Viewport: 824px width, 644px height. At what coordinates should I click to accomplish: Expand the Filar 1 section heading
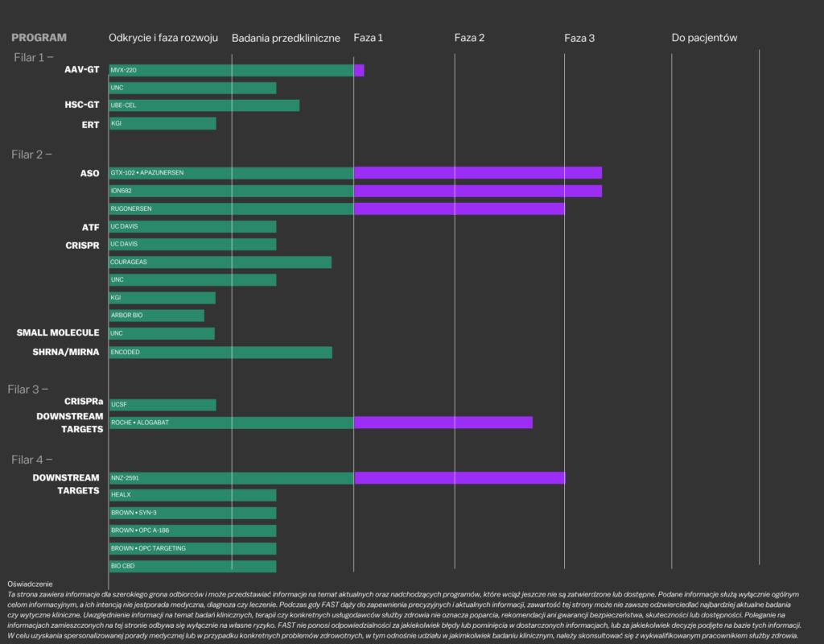point(33,57)
